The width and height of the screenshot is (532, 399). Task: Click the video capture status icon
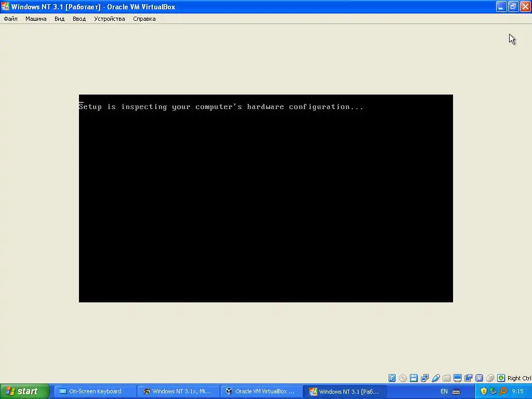468,378
